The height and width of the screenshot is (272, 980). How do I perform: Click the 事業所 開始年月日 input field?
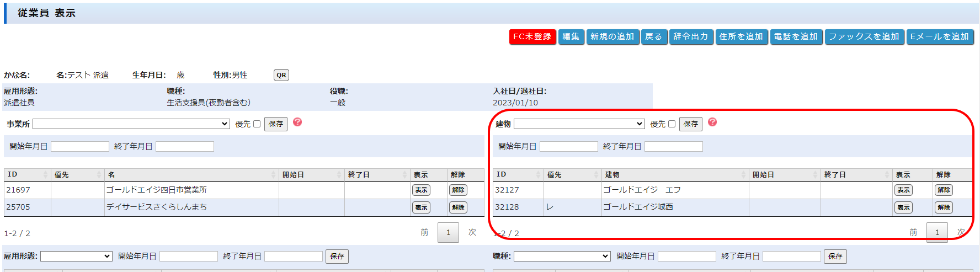80,147
